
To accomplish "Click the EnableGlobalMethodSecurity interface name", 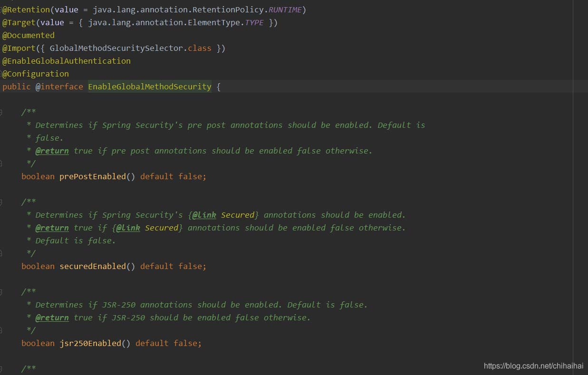I will click(149, 87).
